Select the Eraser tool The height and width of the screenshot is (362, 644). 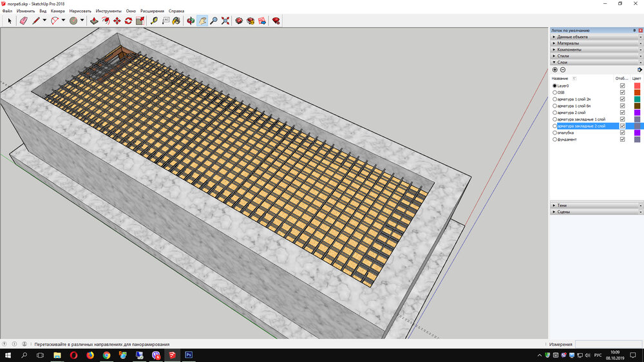[23, 21]
